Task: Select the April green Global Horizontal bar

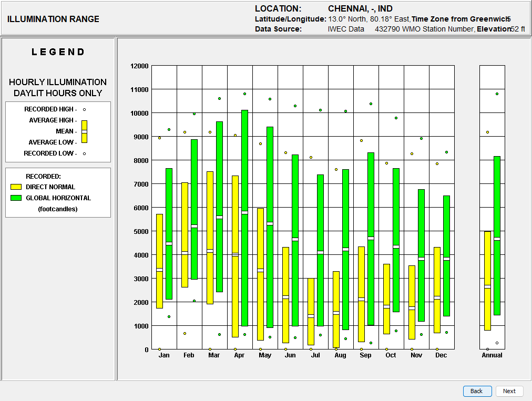Action: 244,218
